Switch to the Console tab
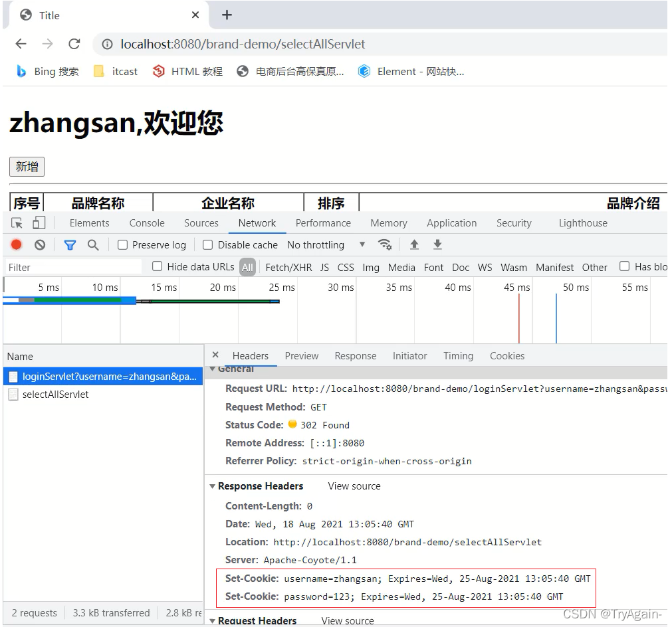672x627 pixels. pos(146,223)
